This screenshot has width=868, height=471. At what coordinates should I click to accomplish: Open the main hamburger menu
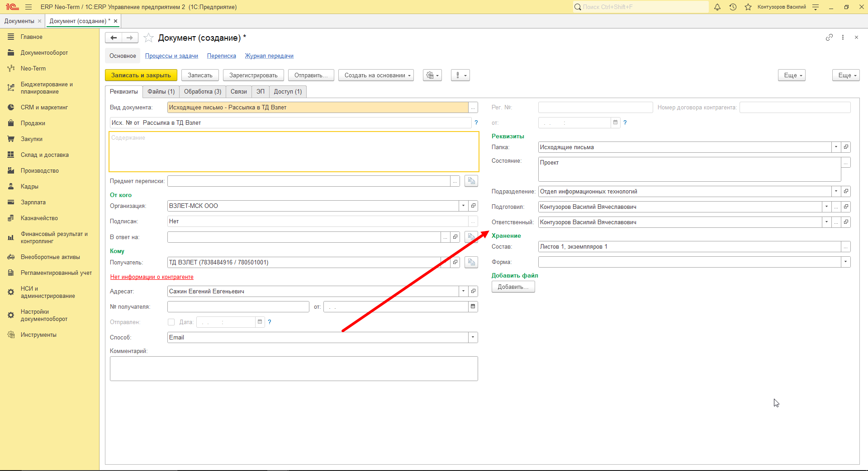(28, 7)
